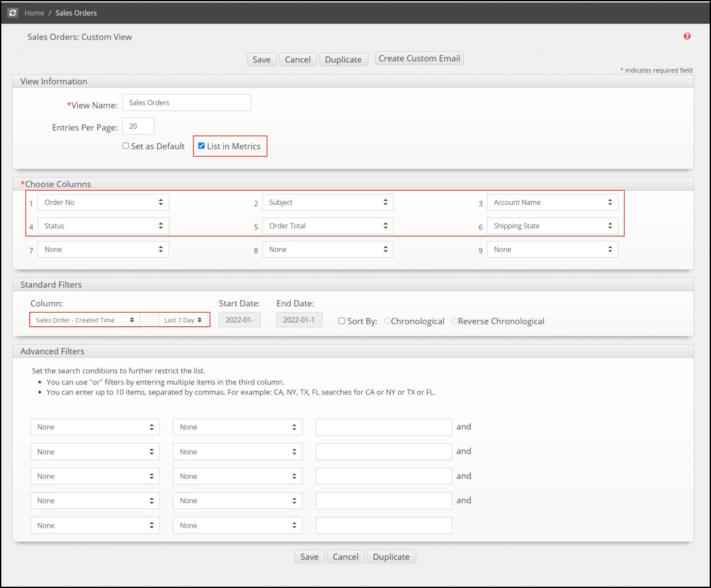This screenshot has width=711, height=588.
Task: Expand column 7 None dropdown
Action: click(103, 250)
